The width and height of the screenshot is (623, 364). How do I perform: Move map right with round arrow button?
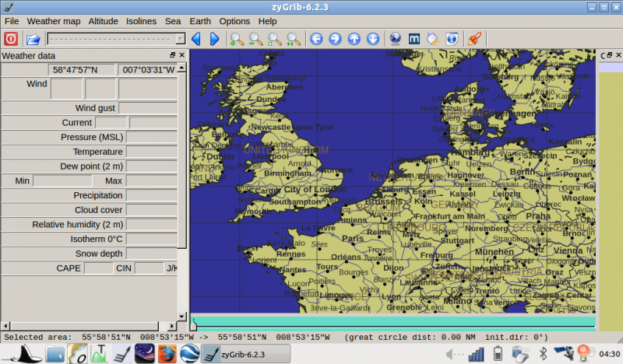(335, 38)
